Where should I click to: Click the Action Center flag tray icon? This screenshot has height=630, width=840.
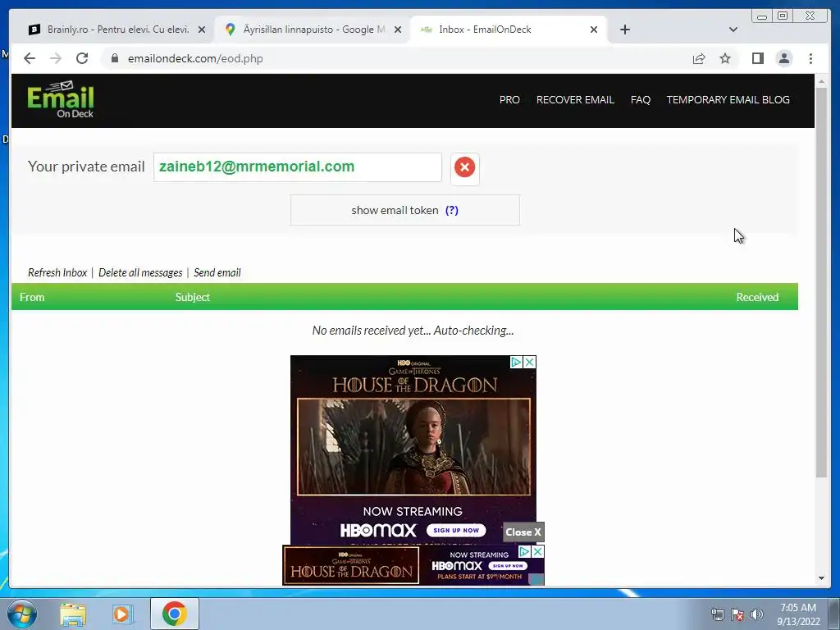pyautogui.click(x=737, y=614)
